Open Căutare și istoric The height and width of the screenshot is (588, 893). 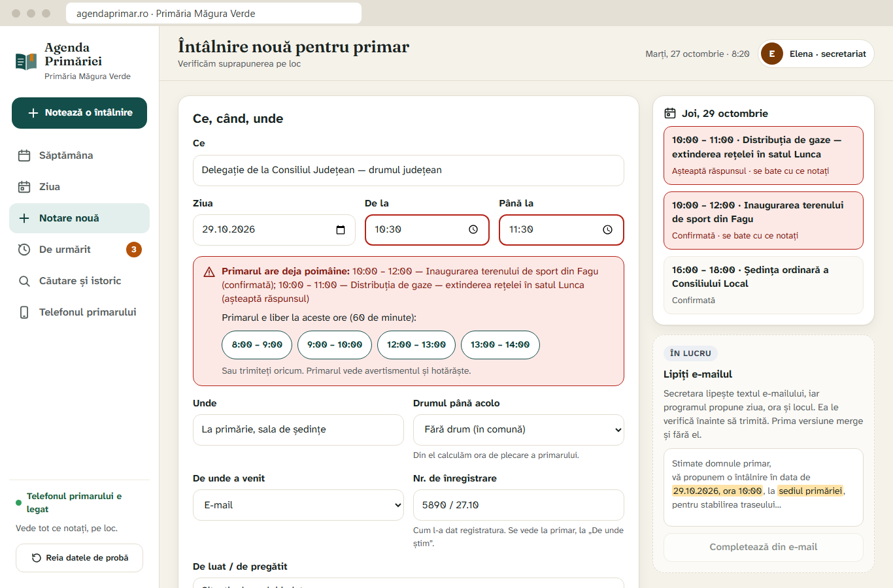tap(79, 281)
